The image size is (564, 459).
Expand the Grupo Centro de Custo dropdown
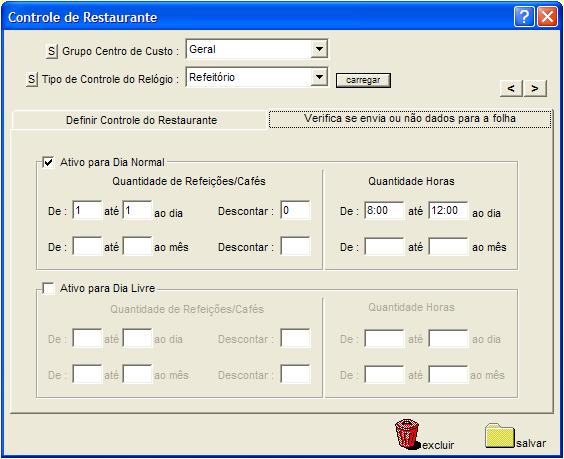[x=319, y=49]
